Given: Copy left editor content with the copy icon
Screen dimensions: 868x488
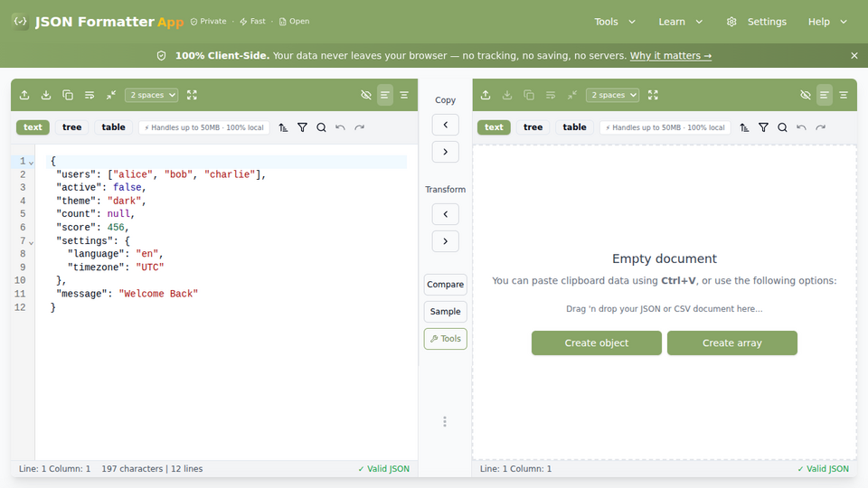Looking at the screenshot, I should pos(68,95).
